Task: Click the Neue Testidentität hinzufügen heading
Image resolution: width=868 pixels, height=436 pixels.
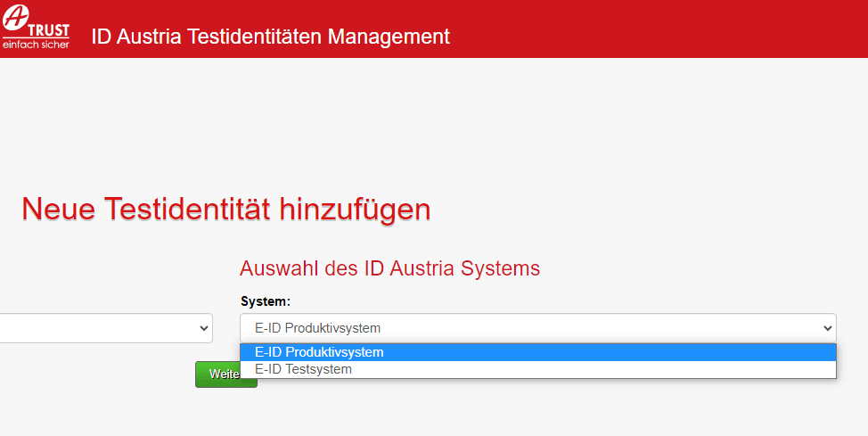Action: [x=225, y=210]
